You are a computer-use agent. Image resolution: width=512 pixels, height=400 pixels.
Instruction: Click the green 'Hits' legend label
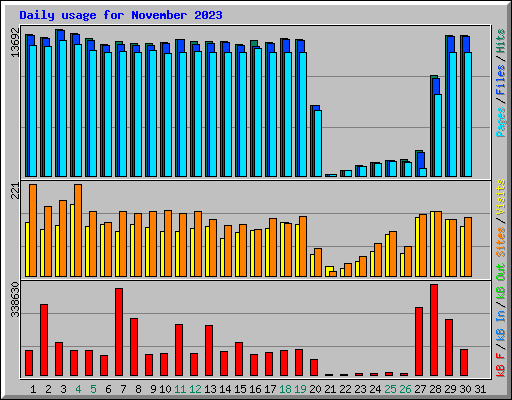click(501, 41)
